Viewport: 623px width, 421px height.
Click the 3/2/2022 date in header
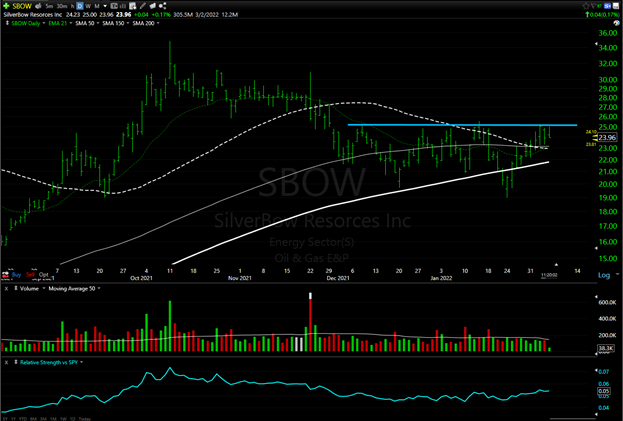[x=207, y=15]
